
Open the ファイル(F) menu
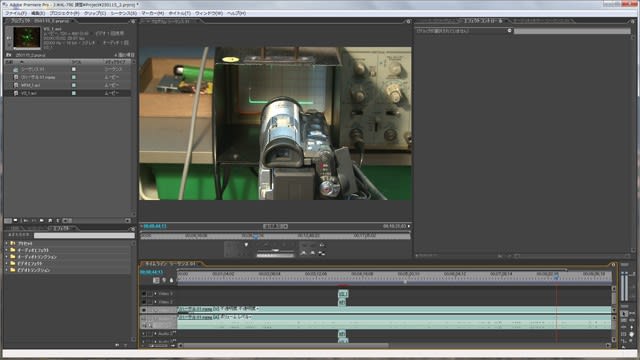[16, 13]
